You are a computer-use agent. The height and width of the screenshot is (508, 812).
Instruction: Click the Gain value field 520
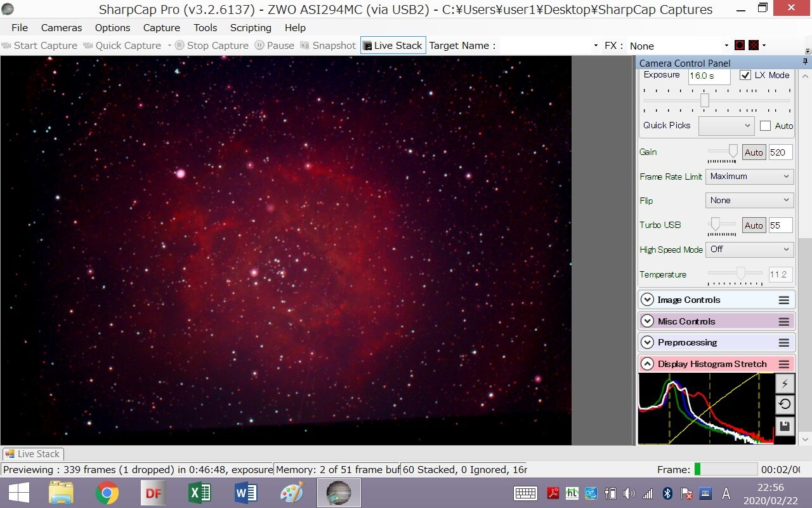click(780, 152)
